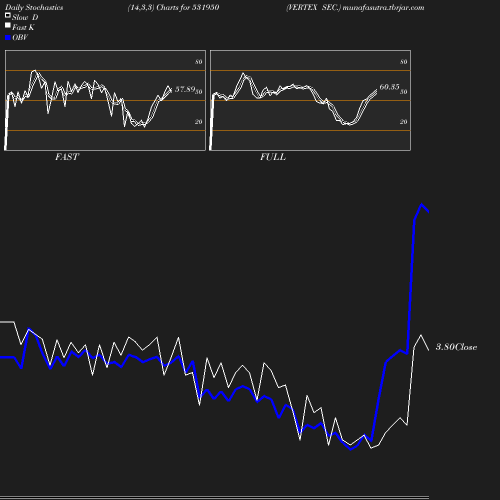
Task: Click the FAST chart label
Action: coord(67,157)
